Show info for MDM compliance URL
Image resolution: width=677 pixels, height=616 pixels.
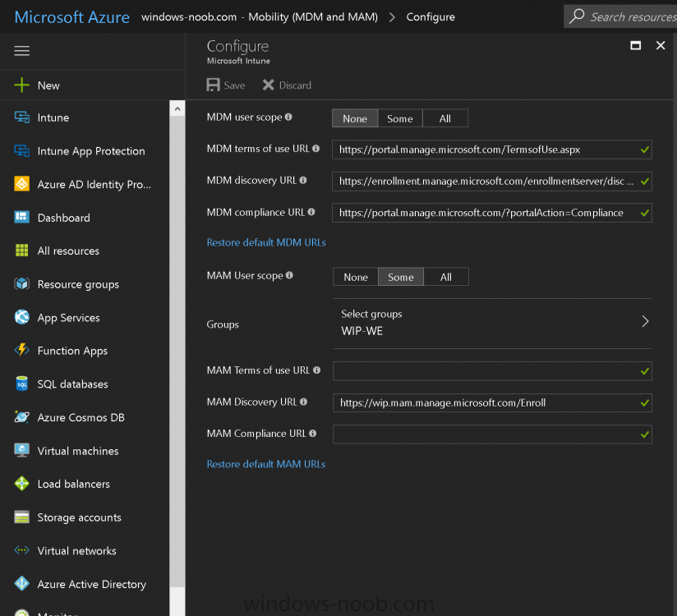pyautogui.click(x=311, y=212)
